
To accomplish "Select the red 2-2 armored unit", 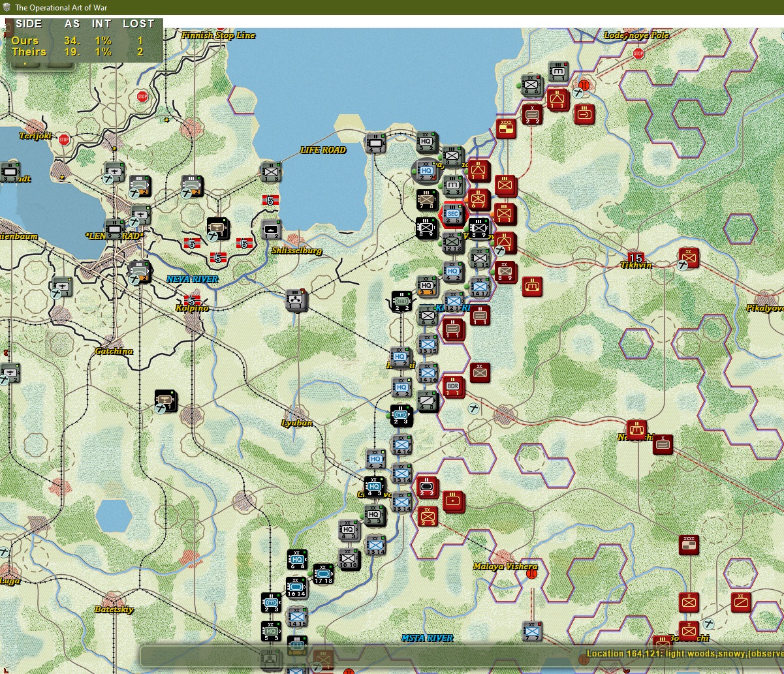I will (428, 487).
